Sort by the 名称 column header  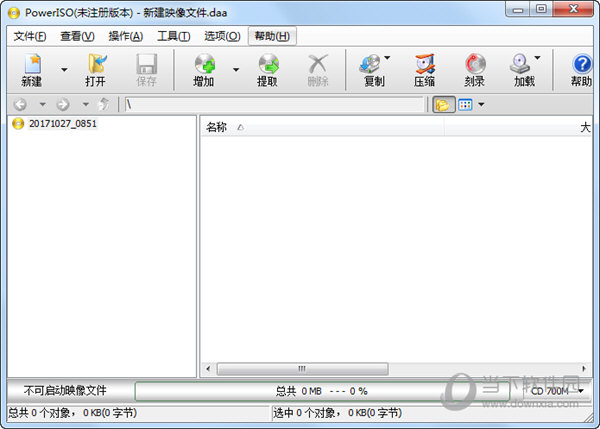(322, 127)
